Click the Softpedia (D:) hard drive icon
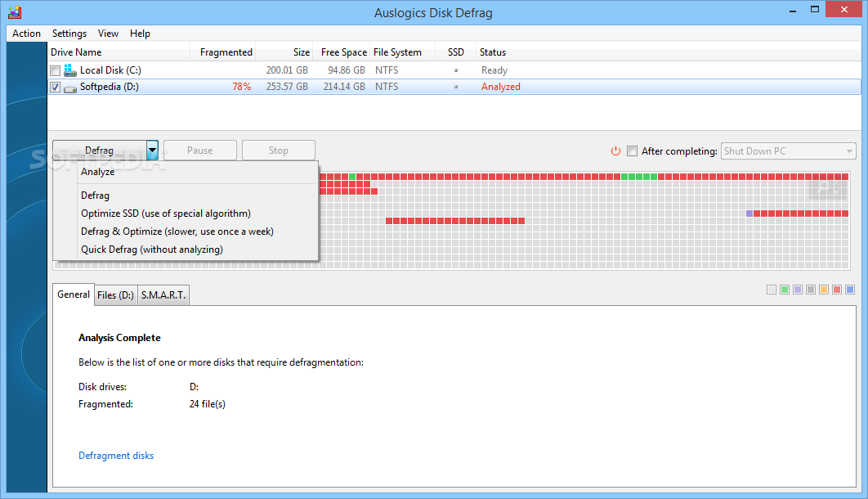 [69, 88]
